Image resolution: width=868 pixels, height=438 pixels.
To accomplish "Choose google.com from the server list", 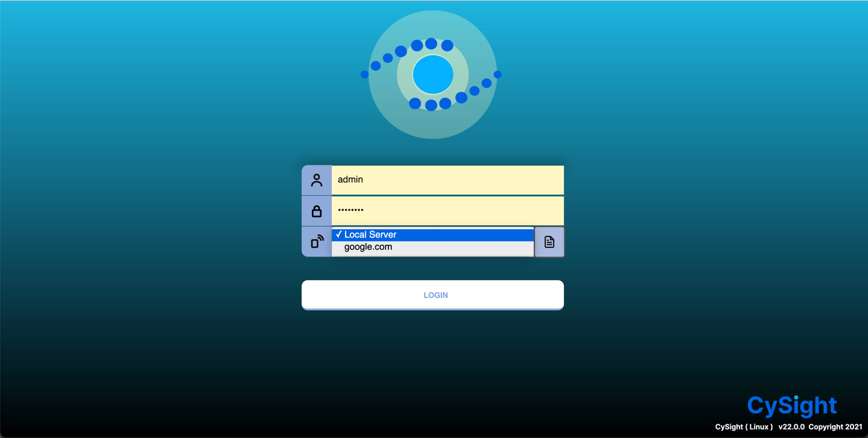I will pos(432,247).
